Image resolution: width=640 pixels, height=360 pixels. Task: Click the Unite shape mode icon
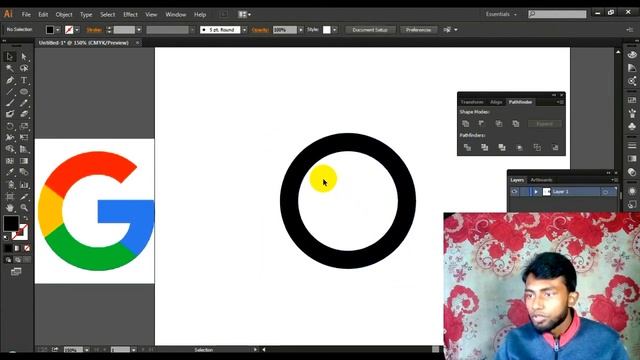[x=465, y=123]
